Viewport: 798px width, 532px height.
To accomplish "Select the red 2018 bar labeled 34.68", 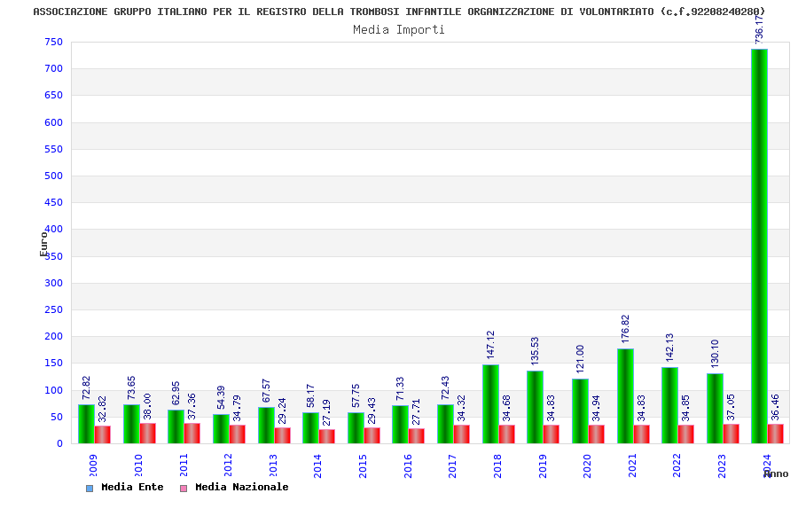I will pos(507,434).
